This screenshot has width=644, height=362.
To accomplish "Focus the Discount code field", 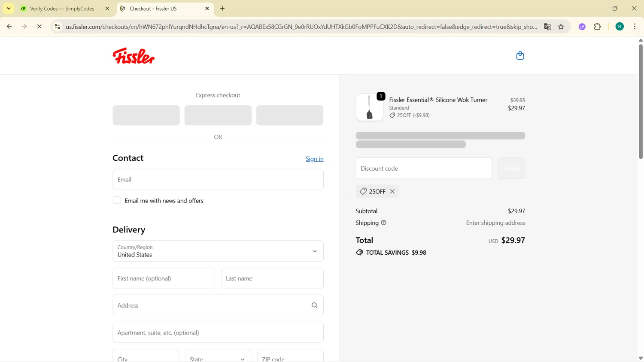I will (x=424, y=168).
